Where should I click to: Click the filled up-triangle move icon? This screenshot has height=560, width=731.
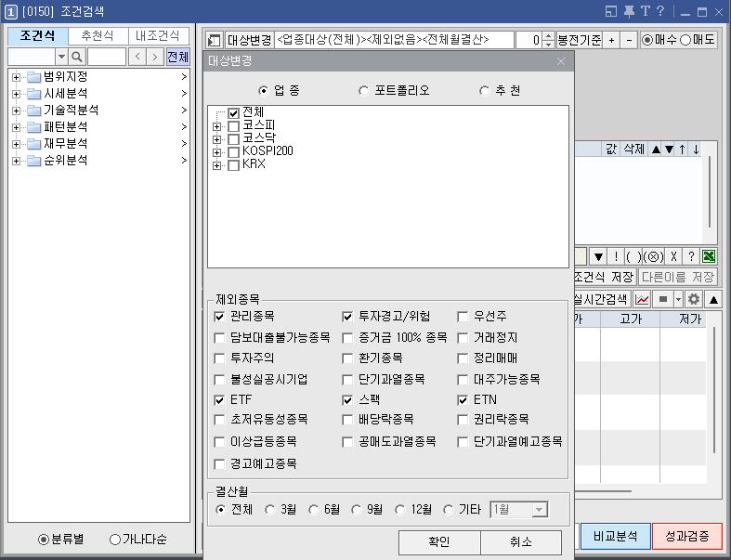(x=656, y=150)
